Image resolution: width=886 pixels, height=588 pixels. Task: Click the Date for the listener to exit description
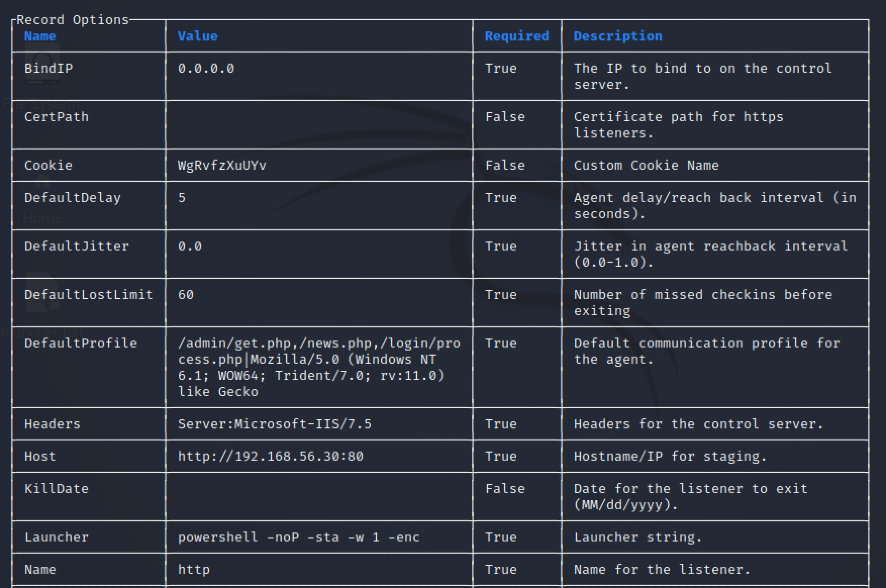(x=691, y=497)
